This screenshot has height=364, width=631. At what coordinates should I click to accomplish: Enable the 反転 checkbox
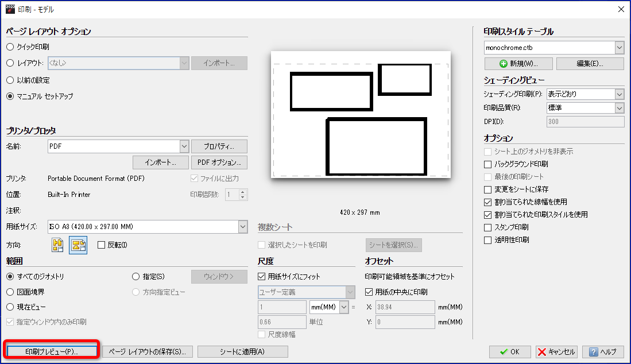[102, 245]
